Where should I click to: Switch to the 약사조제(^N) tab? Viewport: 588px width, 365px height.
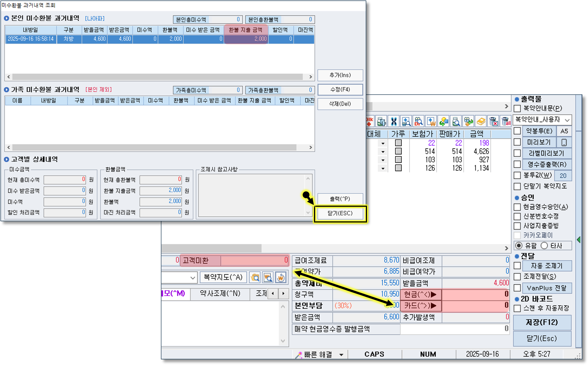(220, 294)
